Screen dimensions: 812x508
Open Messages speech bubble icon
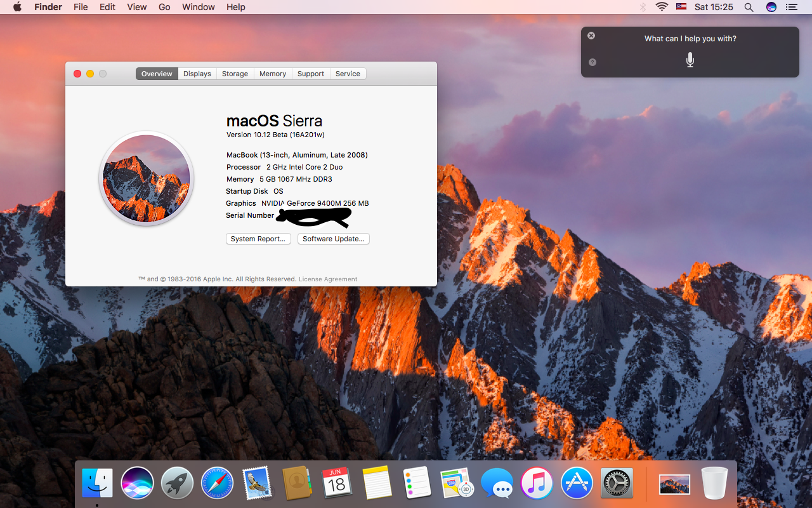[497, 484]
